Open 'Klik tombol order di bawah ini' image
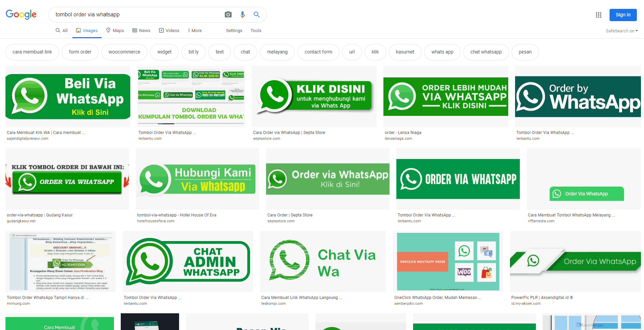Screen dimensions: 644x330 coord(67,179)
